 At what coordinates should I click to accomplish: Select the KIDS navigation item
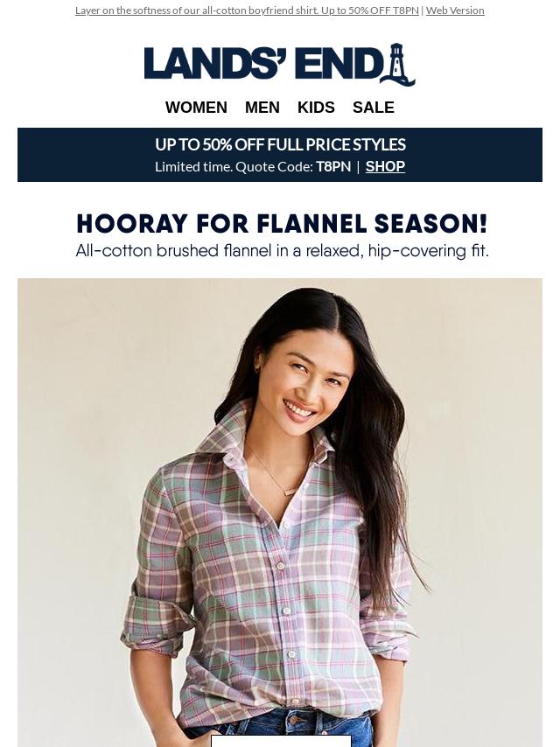[316, 108]
